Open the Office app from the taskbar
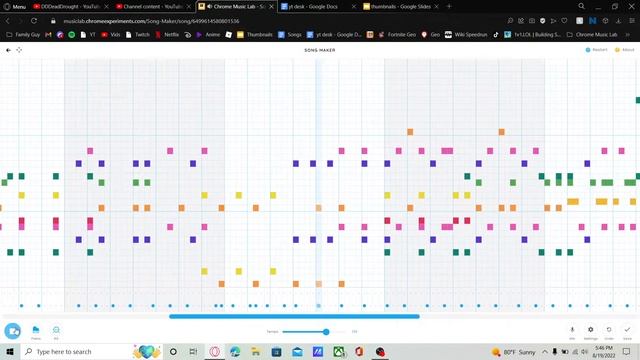This screenshot has width=640, height=360. click(x=359, y=351)
